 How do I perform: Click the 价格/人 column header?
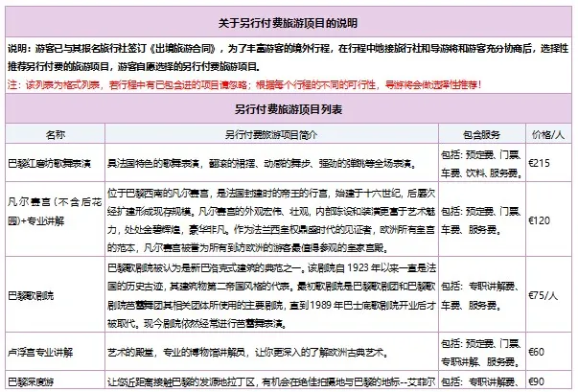point(549,134)
